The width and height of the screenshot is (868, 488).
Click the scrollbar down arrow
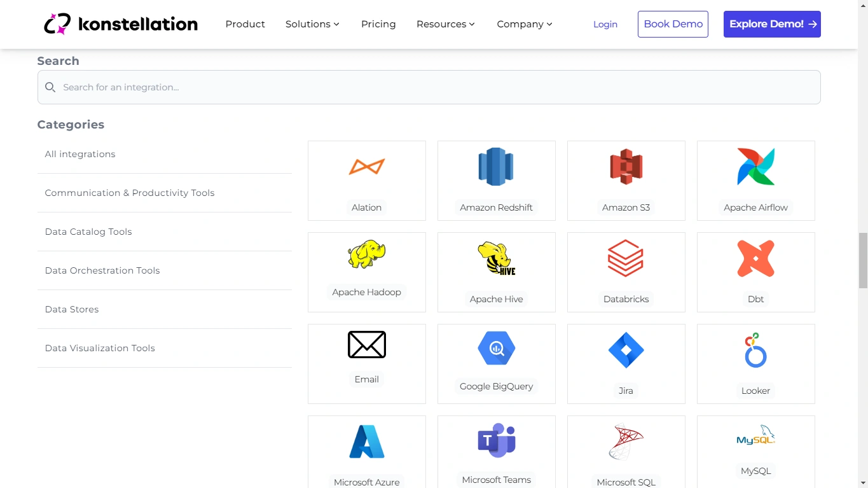point(863,483)
